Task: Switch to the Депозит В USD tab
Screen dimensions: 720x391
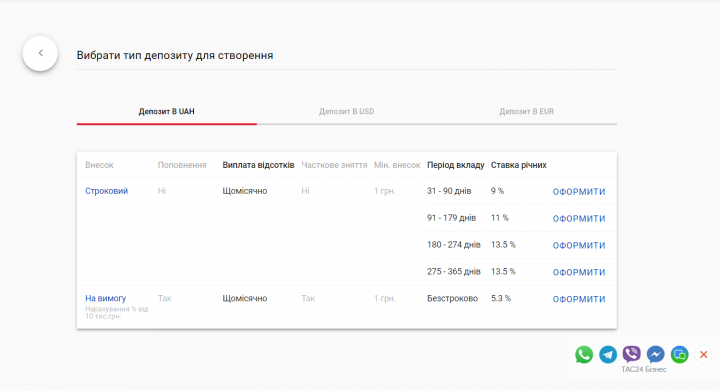Action: click(347, 112)
